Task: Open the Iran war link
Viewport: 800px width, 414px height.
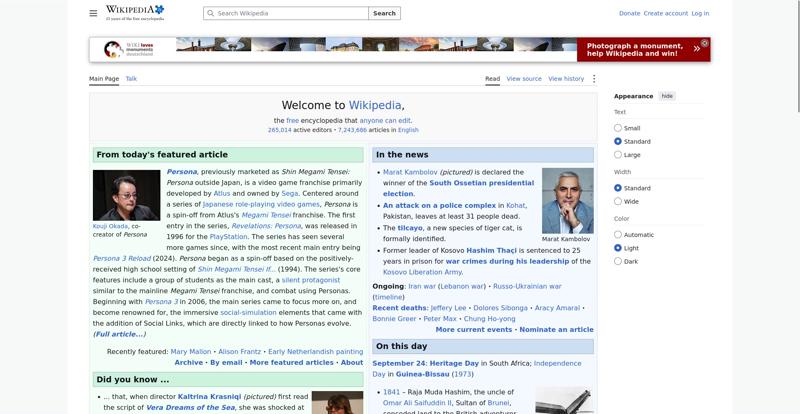Action: click(422, 286)
